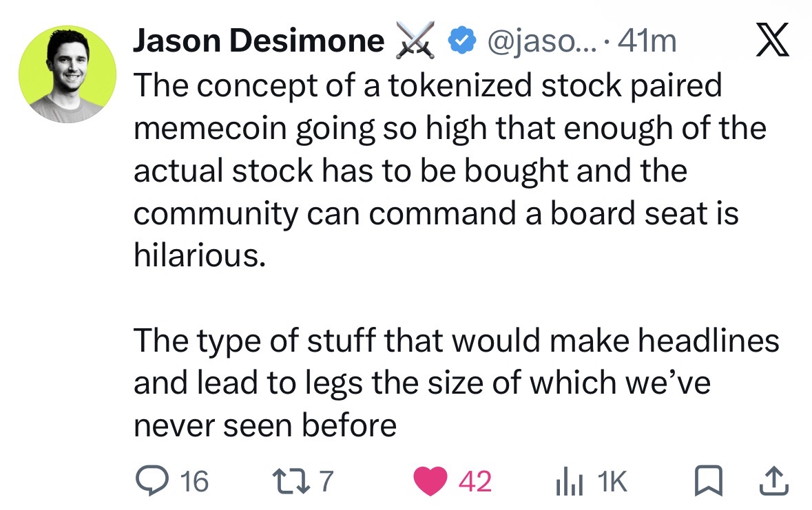Screen dimensions: 812x510
Task: Toggle the pink heart like icon
Action: click(430, 481)
